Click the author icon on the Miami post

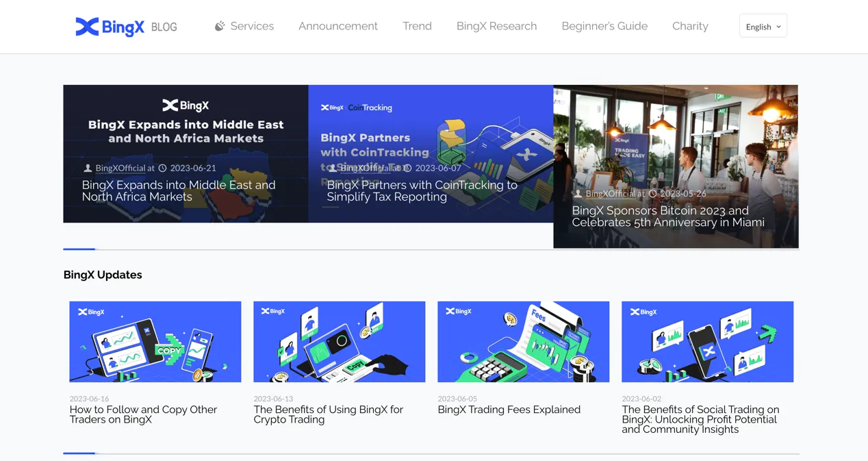click(x=578, y=194)
